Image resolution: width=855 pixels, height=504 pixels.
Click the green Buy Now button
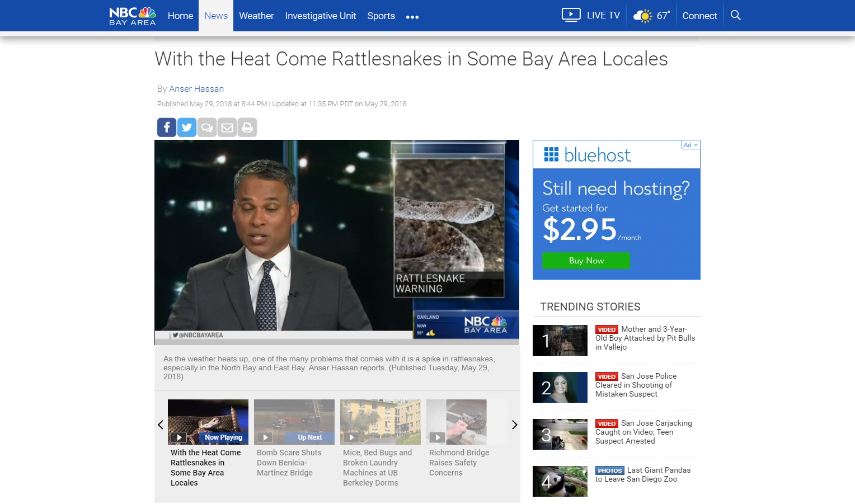point(586,261)
